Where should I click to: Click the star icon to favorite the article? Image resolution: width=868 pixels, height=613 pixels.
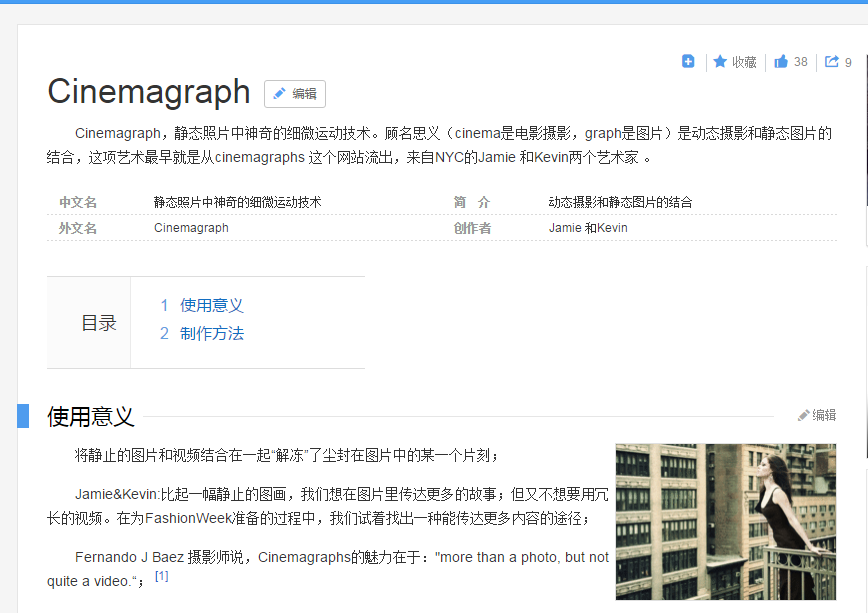(720, 61)
